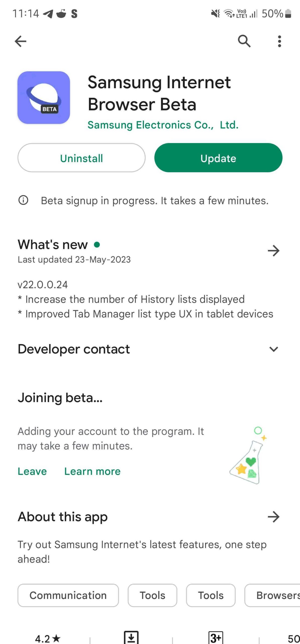Screen dimensions: 300x644
Task: Select the first Tools category chip
Action: click(153, 595)
